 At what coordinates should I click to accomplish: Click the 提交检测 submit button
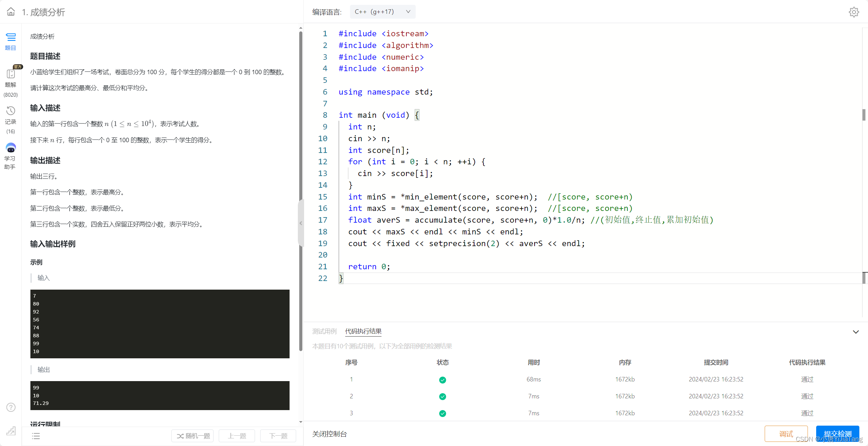coord(838,434)
